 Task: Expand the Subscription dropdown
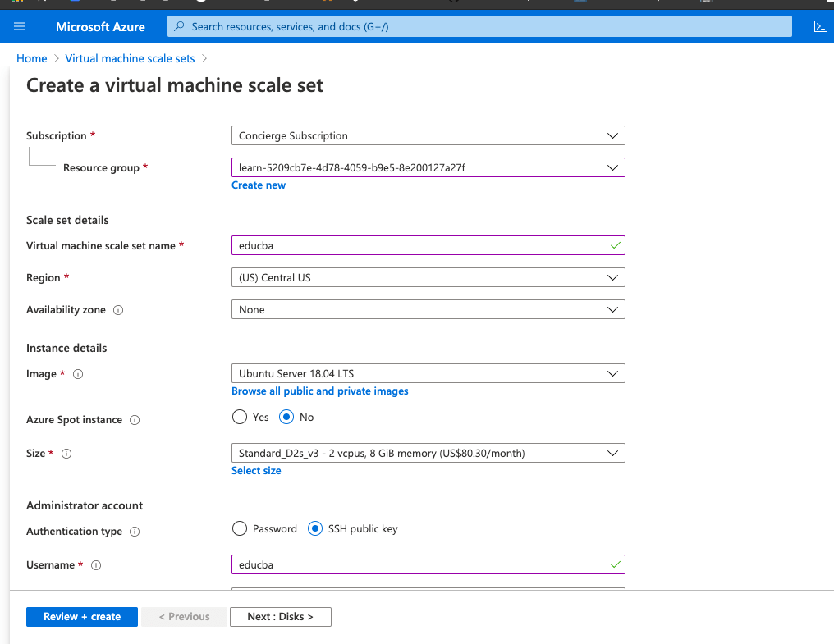[x=428, y=135]
